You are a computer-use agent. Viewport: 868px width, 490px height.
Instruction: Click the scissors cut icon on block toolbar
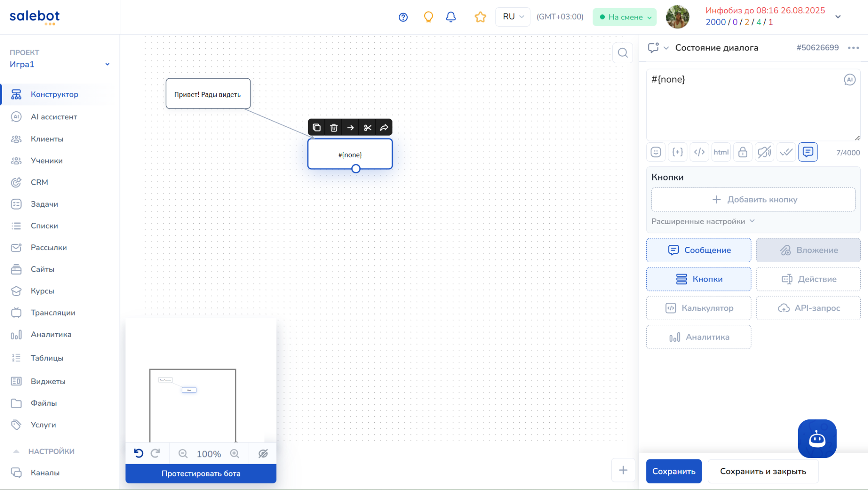367,127
